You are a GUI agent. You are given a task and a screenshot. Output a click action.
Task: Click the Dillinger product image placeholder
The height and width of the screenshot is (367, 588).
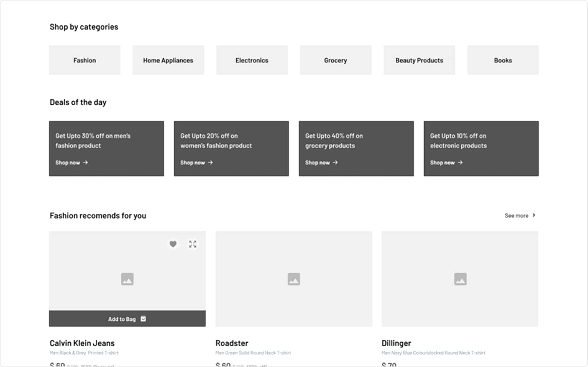coord(460,279)
